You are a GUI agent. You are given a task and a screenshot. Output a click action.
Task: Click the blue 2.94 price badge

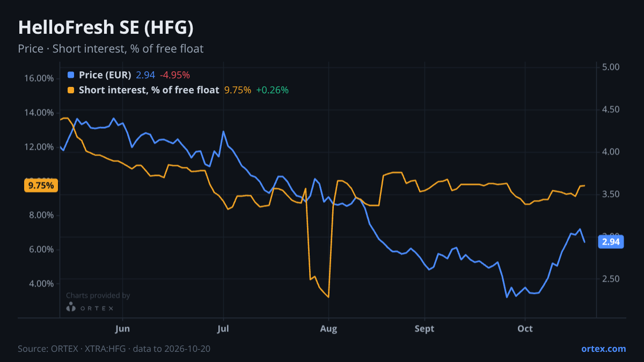tap(611, 242)
